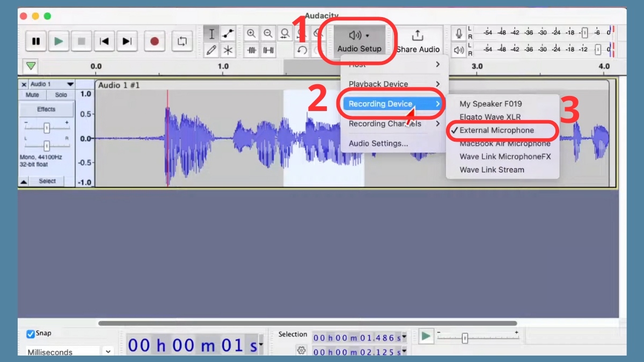Open the Recording Channels submenu
This screenshot has height=362, width=644.
[394, 124]
